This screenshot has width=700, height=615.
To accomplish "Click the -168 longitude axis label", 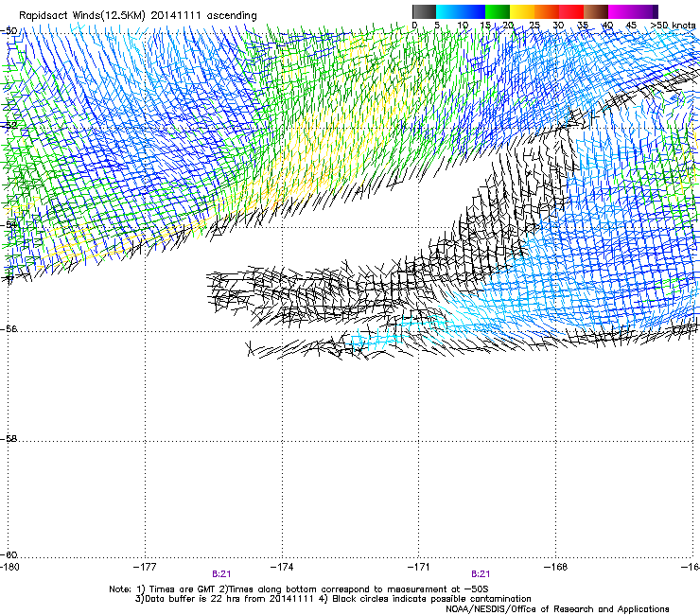I will [556, 567].
